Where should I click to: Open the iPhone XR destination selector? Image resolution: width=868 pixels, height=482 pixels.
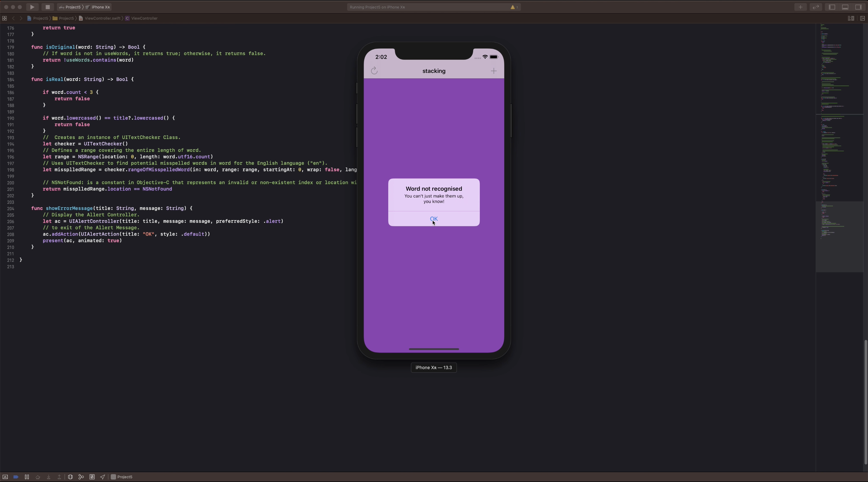[100, 7]
